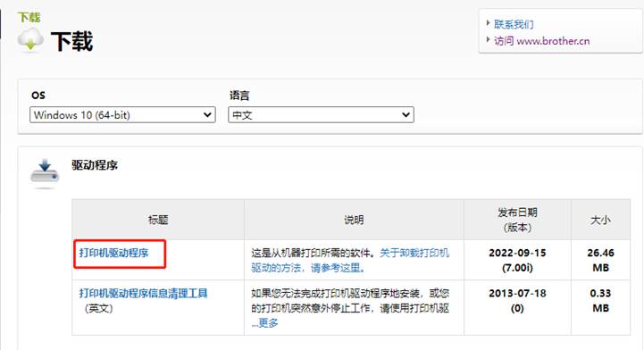Visit the 访问 www.brother.cn link
This screenshot has height=350, width=644.
pos(542,41)
